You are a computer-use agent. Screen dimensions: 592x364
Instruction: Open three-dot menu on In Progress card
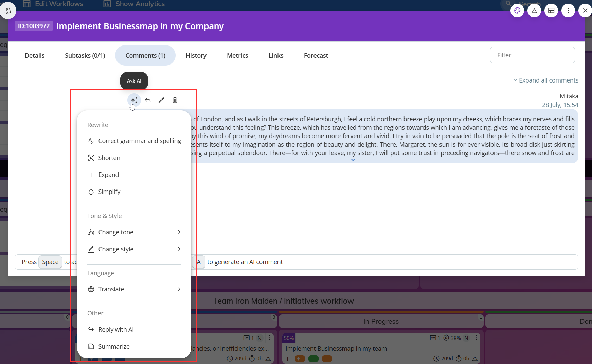coord(476,338)
